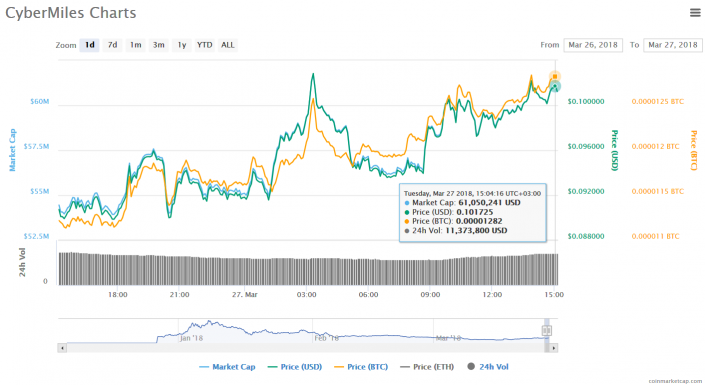The image size is (705, 385).
Task: Click the 18:00 x-axis label
Action: coord(117,295)
